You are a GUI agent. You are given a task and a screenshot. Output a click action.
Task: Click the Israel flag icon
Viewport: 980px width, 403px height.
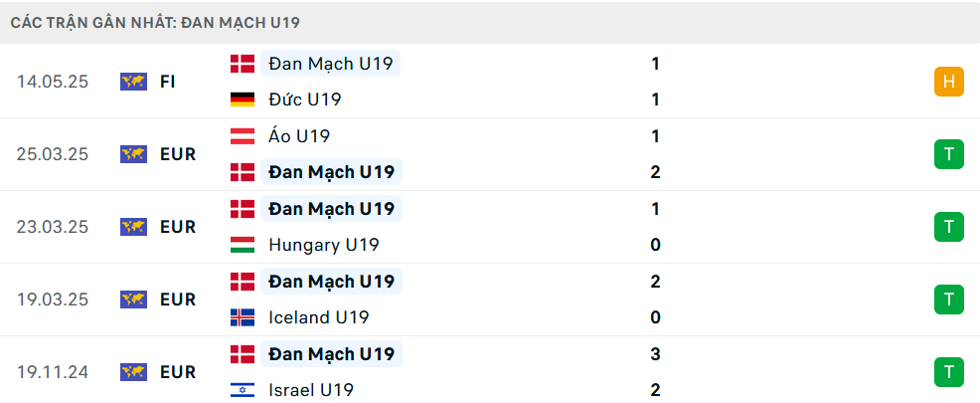point(243,390)
